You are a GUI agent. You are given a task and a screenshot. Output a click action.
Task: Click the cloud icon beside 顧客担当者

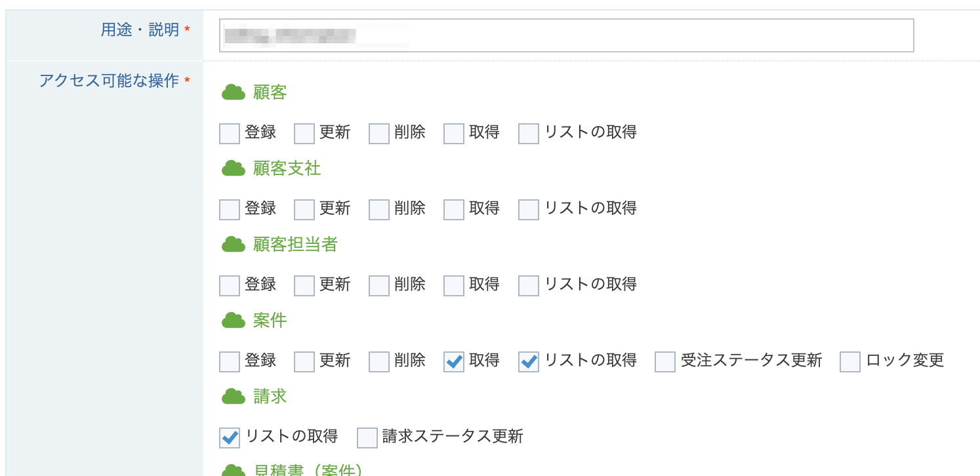point(233,245)
